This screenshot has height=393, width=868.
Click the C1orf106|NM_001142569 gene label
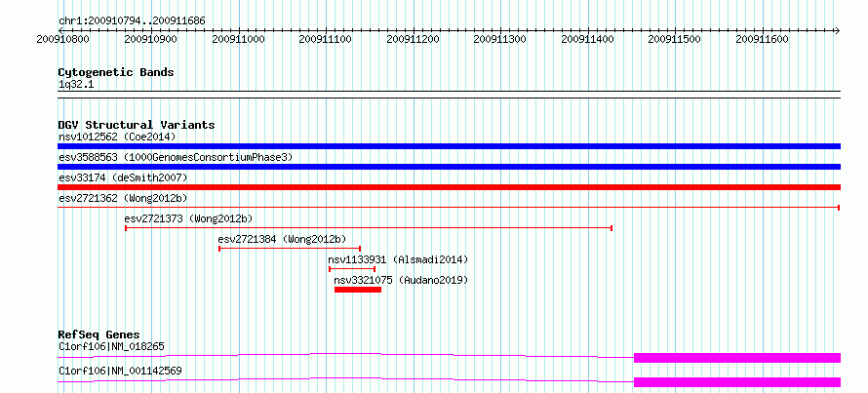coord(120,371)
